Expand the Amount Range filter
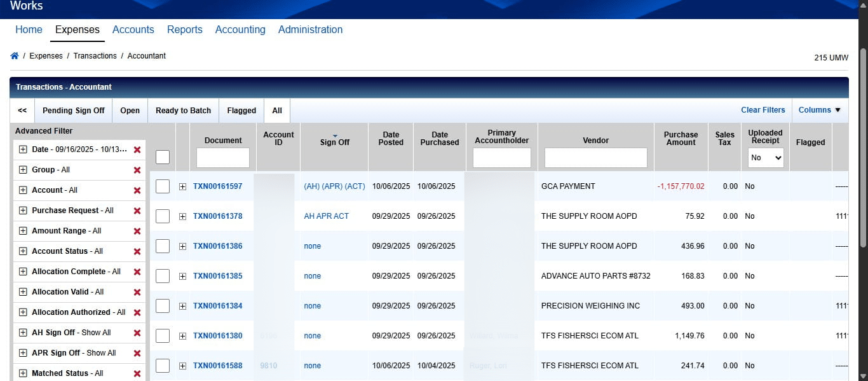868x381 pixels. [23, 231]
